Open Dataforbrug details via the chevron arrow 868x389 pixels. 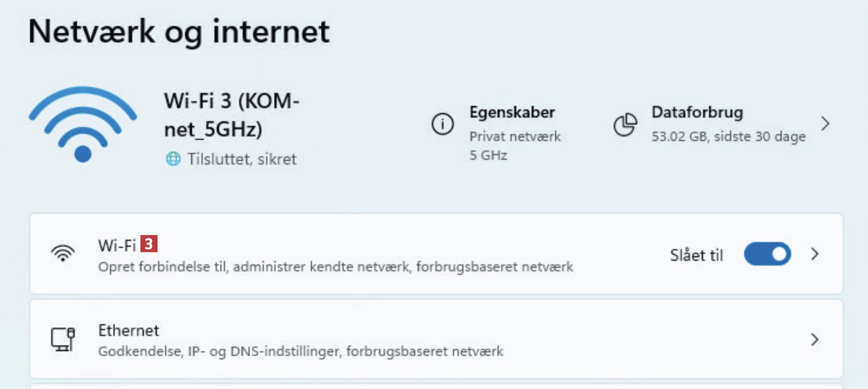pyautogui.click(x=825, y=124)
